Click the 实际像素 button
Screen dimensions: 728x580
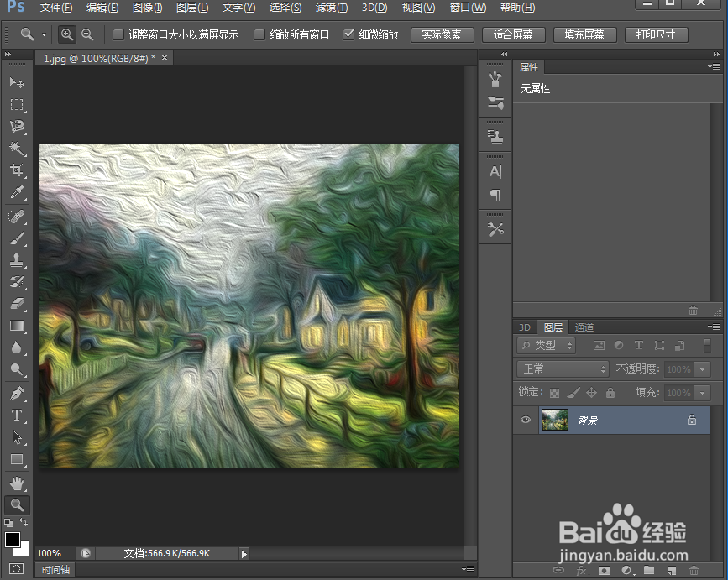(x=442, y=34)
